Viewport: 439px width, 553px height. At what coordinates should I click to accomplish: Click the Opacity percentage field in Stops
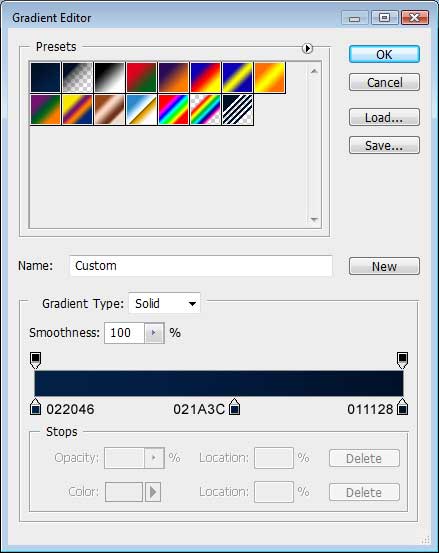124,458
